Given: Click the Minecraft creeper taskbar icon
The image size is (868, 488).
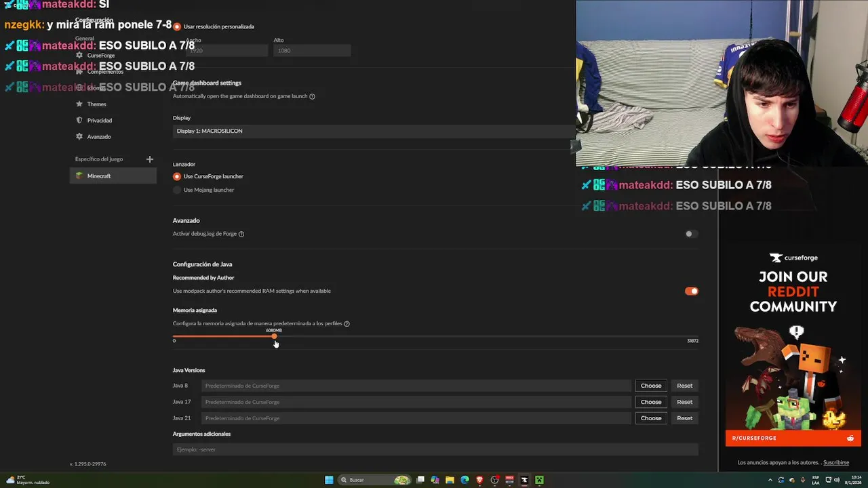Looking at the screenshot, I should point(539,480).
